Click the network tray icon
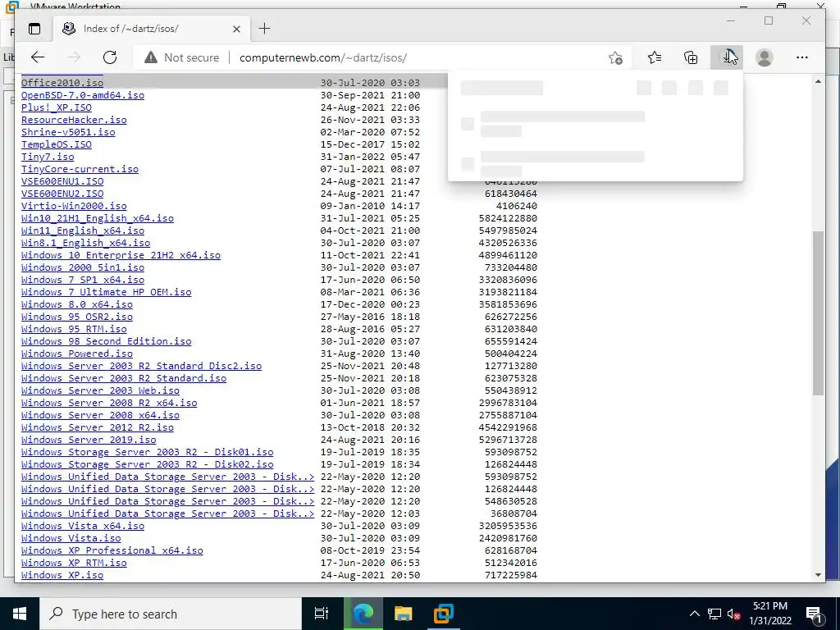The image size is (840, 630). [x=714, y=614]
